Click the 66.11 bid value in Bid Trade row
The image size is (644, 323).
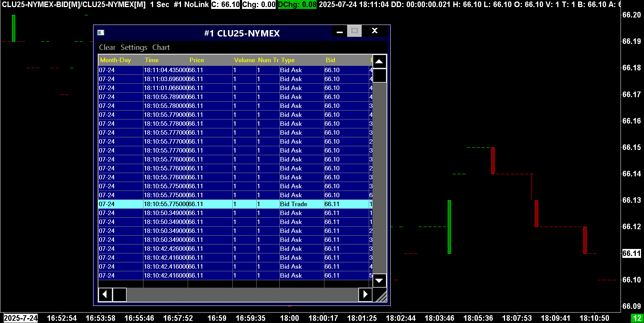coord(346,204)
